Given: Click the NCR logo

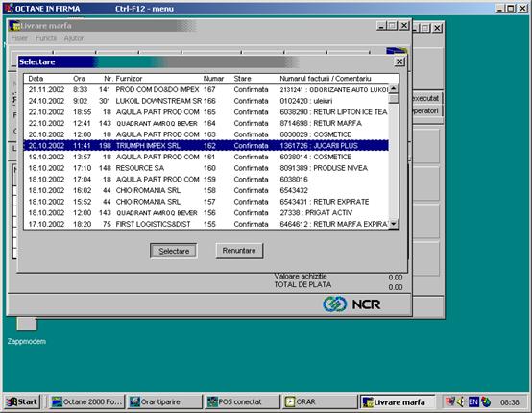Looking at the screenshot, I should coord(351,304).
